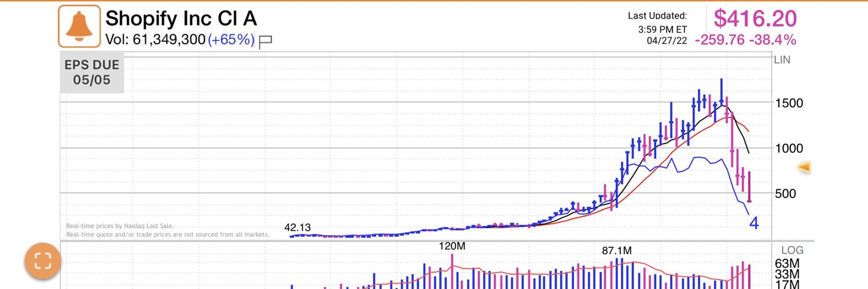Tap the (+65%) volume change
868x289 pixels.
(x=231, y=40)
